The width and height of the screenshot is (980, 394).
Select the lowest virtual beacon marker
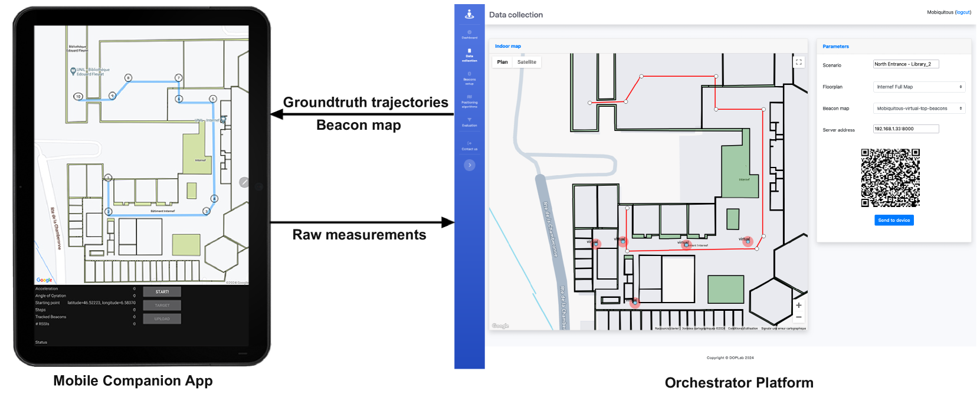coord(634,303)
